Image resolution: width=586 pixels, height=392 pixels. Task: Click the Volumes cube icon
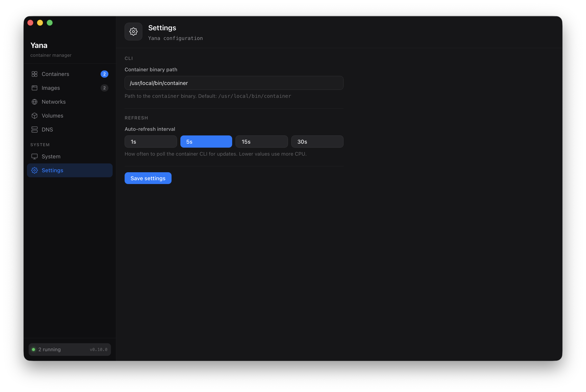(35, 115)
